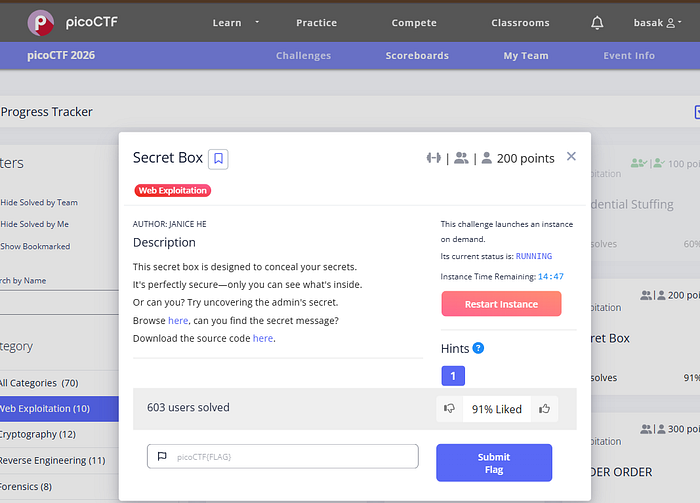Click the Web Exploitation category tag
Screen dimensions: 700x503
coord(172,191)
